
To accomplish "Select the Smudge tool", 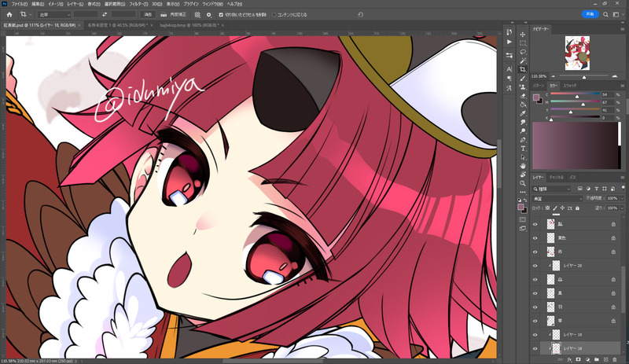I will click(x=523, y=123).
